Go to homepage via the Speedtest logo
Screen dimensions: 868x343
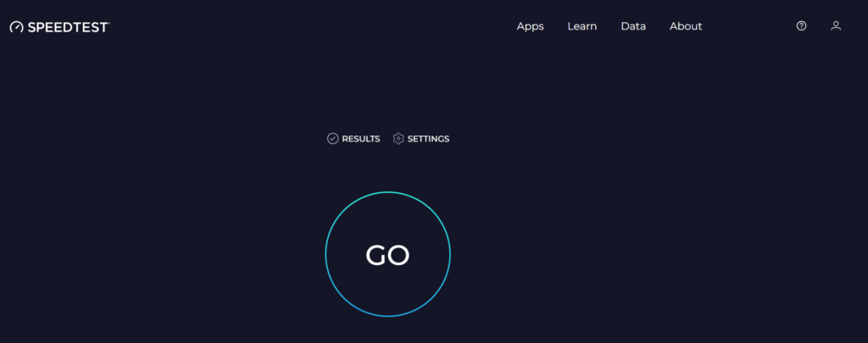click(60, 26)
